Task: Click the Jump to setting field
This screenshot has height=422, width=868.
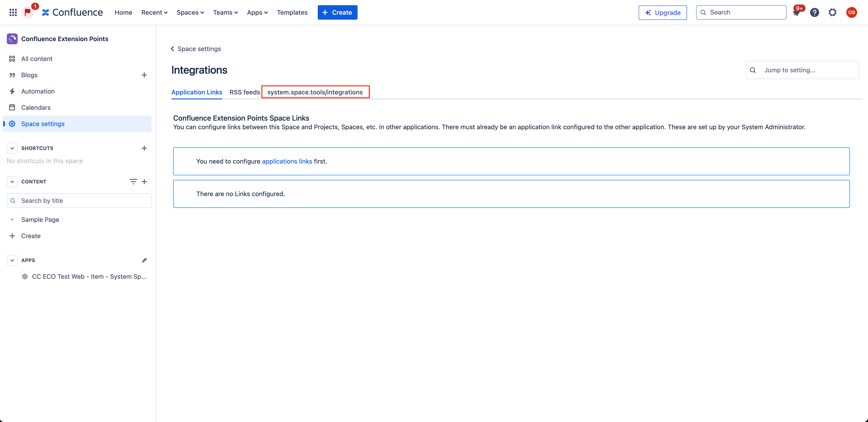Action: 802,70
